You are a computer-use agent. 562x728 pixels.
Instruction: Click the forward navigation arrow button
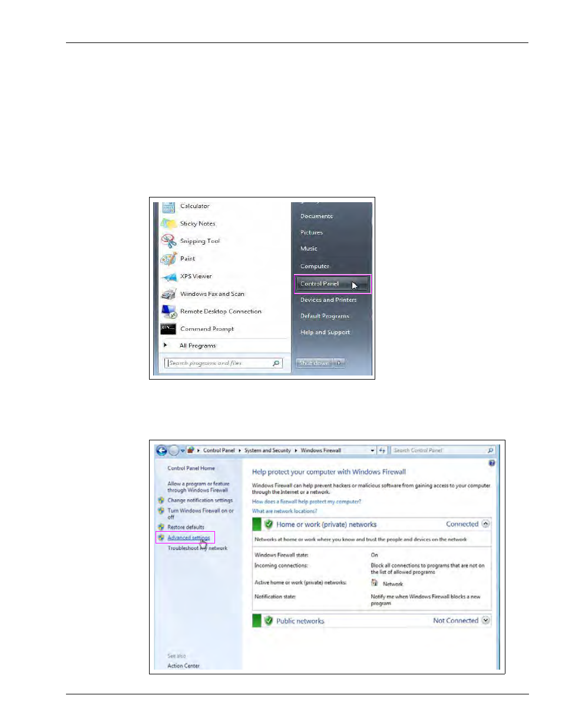(x=174, y=450)
